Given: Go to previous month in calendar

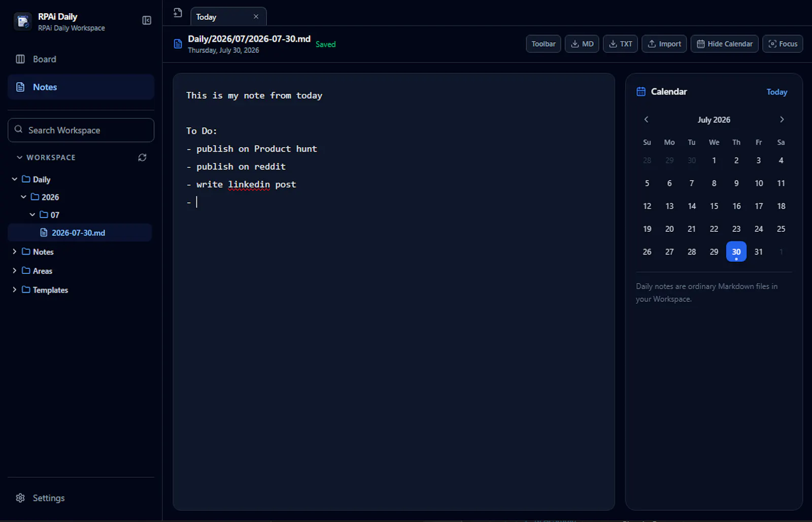Looking at the screenshot, I should (x=646, y=120).
